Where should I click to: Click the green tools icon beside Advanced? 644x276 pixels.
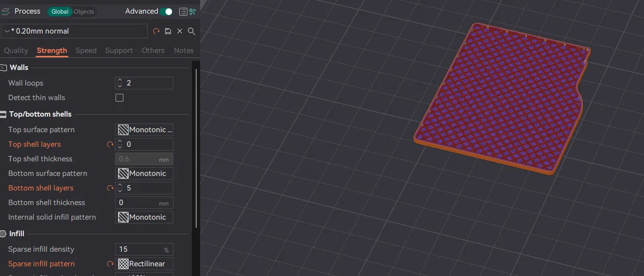point(193,12)
